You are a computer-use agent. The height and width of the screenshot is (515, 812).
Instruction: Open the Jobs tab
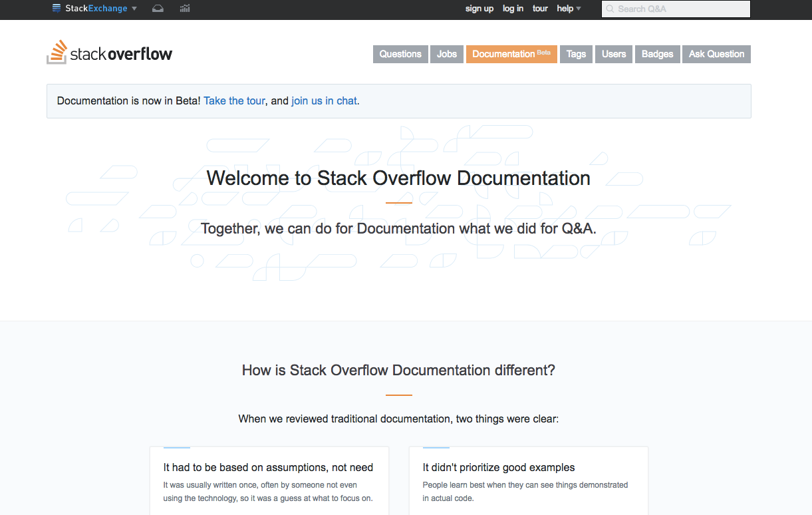pos(447,54)
